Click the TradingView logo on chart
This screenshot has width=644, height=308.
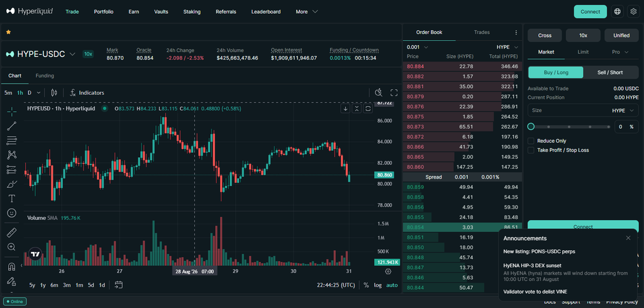pos(35,254)
